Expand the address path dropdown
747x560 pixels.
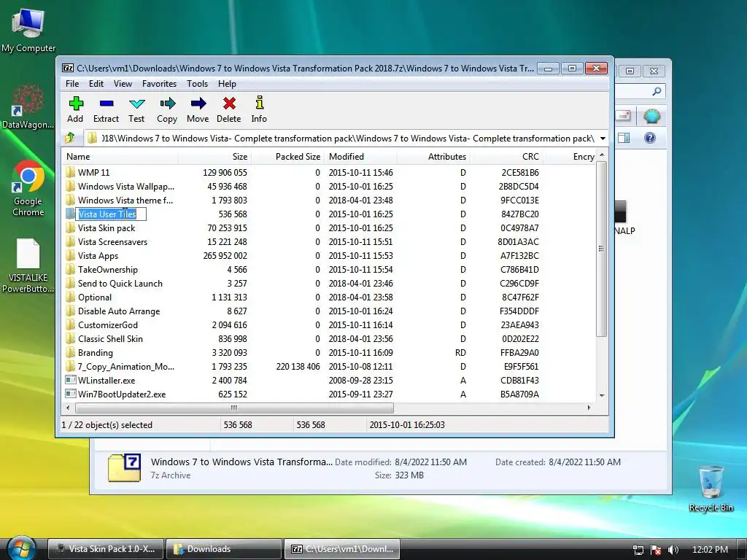(603, 139)
